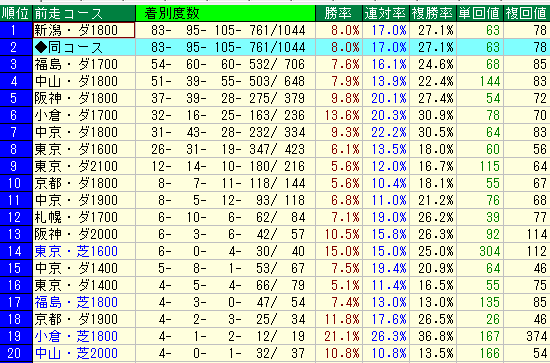This screenshot has width=550, height=363.
Task: Select the 阪神・ダ1800 course cell
Action: pos(84,98)
